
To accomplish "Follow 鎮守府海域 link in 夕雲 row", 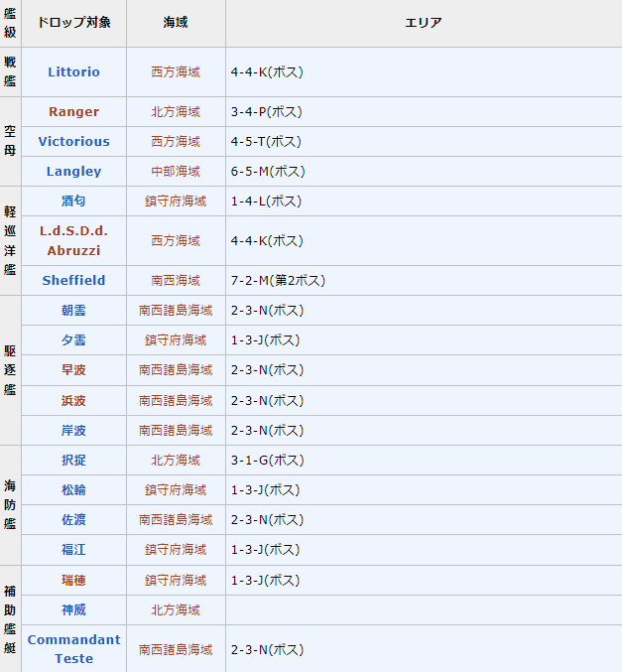I will click(x=176, y=340).
